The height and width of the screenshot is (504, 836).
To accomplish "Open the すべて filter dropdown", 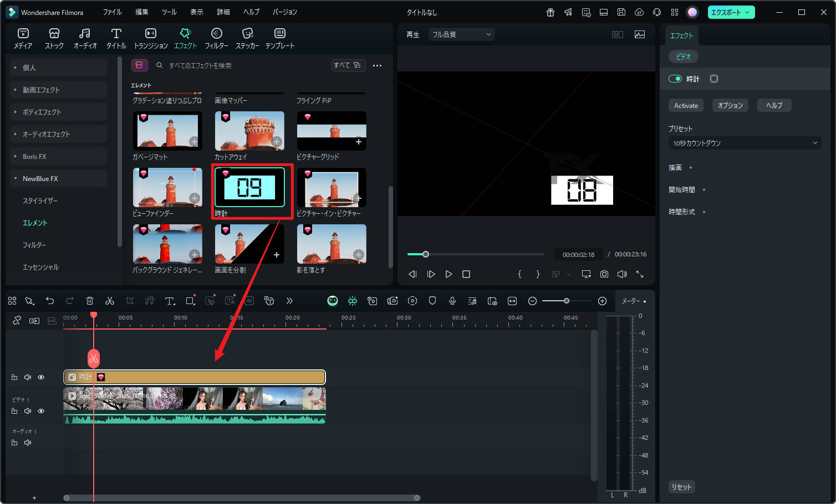I will [x=348, y=65].
